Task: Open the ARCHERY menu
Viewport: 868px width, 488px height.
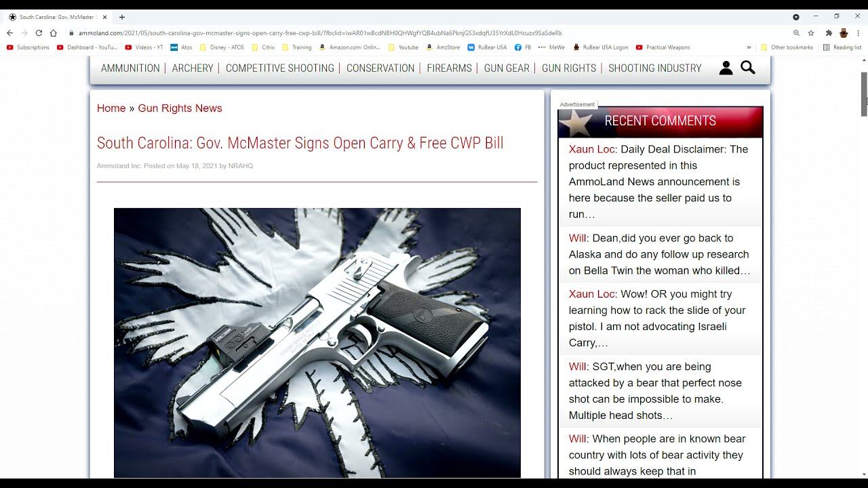Action: (x=193, y=68)
